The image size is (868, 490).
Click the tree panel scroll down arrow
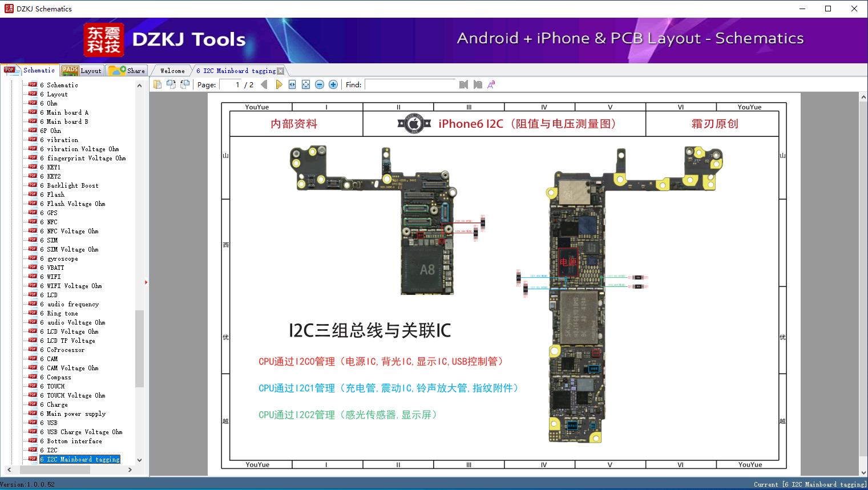click(x=139, y=460)
